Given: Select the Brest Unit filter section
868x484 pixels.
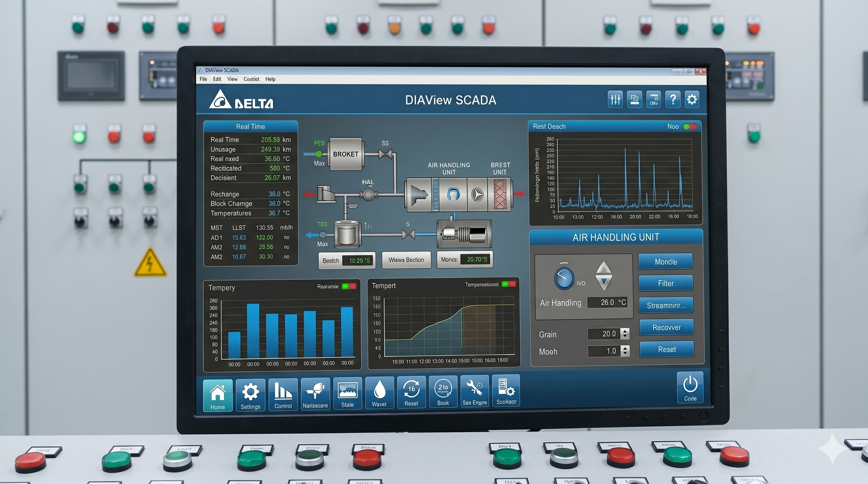Looking at the screenshot, I should [x=500, y=194].
